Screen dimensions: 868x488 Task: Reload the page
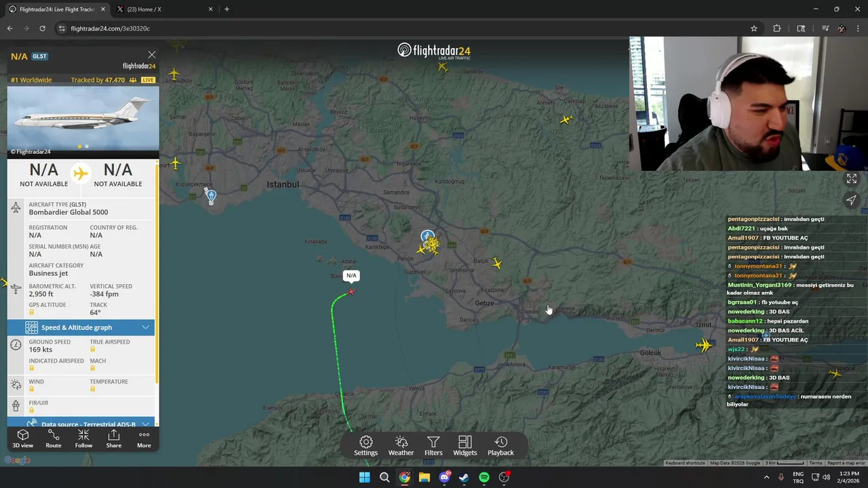42,28
